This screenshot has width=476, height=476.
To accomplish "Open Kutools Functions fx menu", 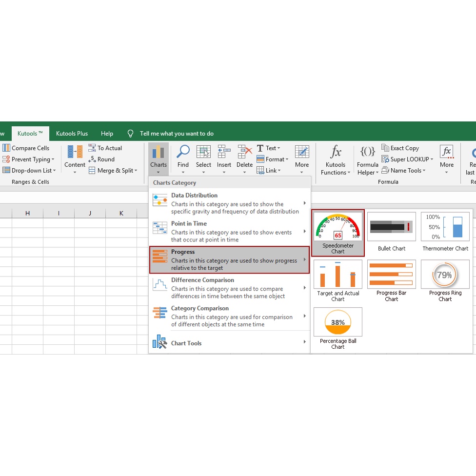I will click(336, 160).
